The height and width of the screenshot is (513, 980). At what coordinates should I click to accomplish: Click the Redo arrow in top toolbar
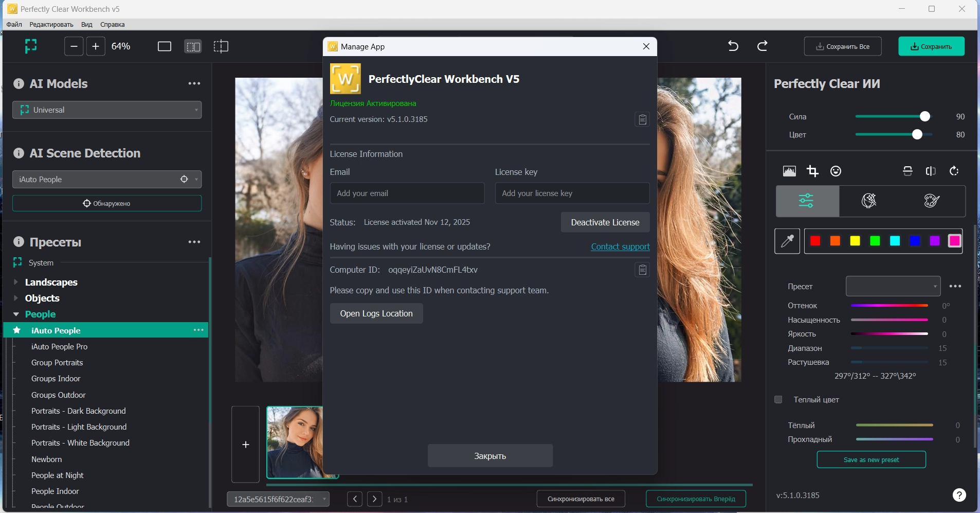pyautogui.click(x=763, y=46)
